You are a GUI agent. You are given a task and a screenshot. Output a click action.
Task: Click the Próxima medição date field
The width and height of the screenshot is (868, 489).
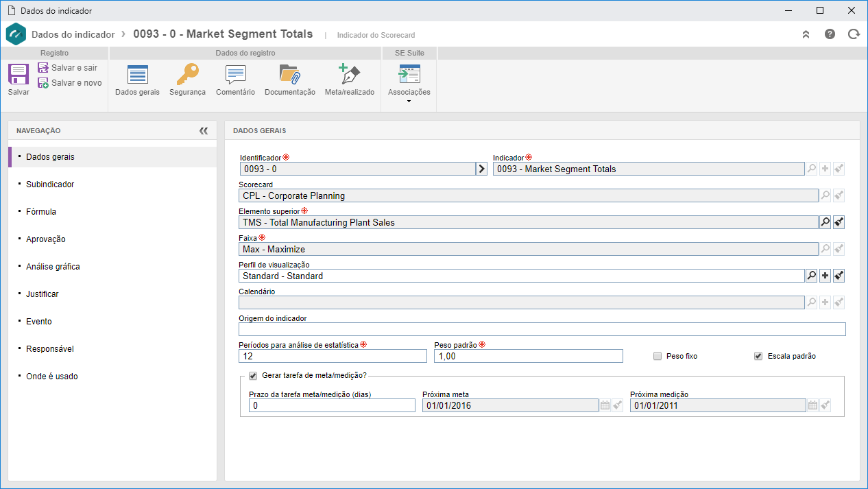click(x=718, y=405)
